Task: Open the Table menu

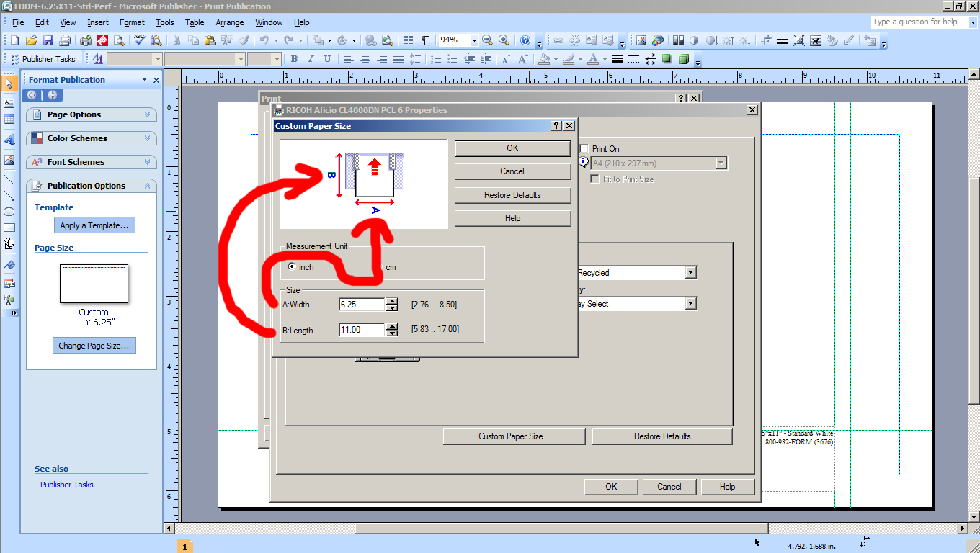Action: pos(194,22)
